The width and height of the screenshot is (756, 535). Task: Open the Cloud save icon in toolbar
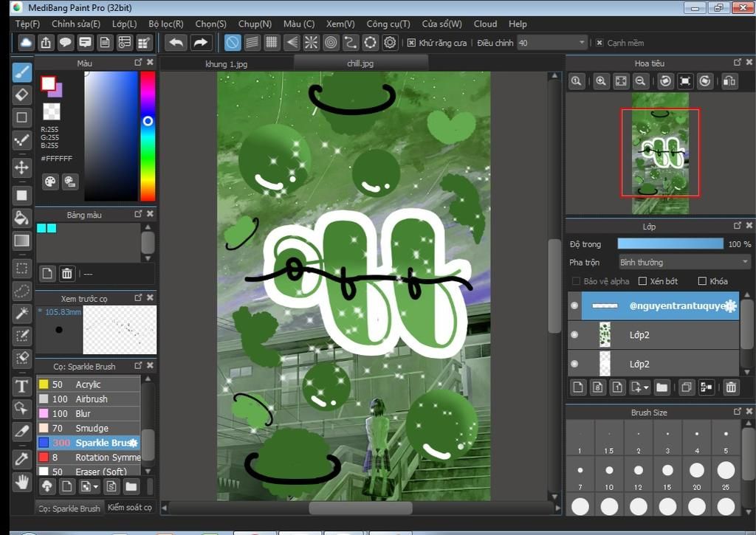(26, 43)
